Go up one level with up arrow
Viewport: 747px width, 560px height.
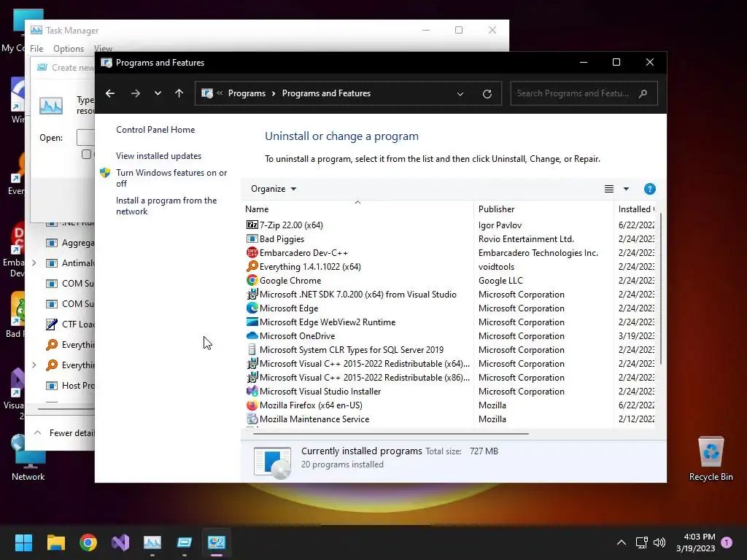[179, 93]
